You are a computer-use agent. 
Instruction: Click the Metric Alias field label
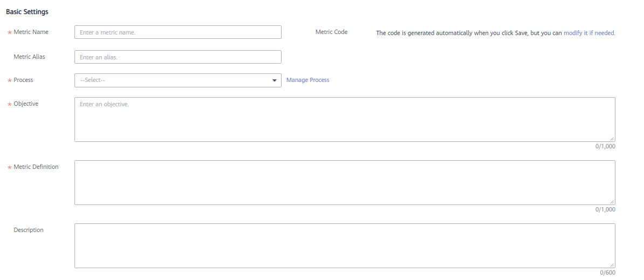pyautogui.click(x=29, y=57)
